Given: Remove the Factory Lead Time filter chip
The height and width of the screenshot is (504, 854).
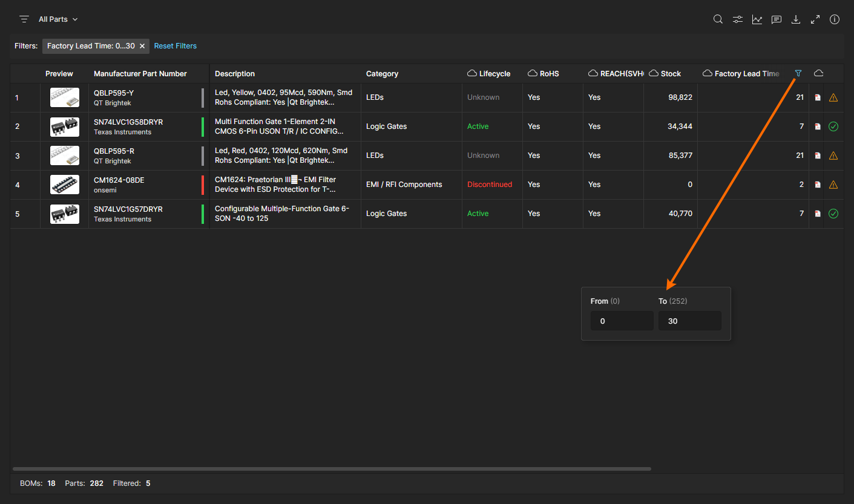Looking at the screenshot, I should tap(142, 46).
